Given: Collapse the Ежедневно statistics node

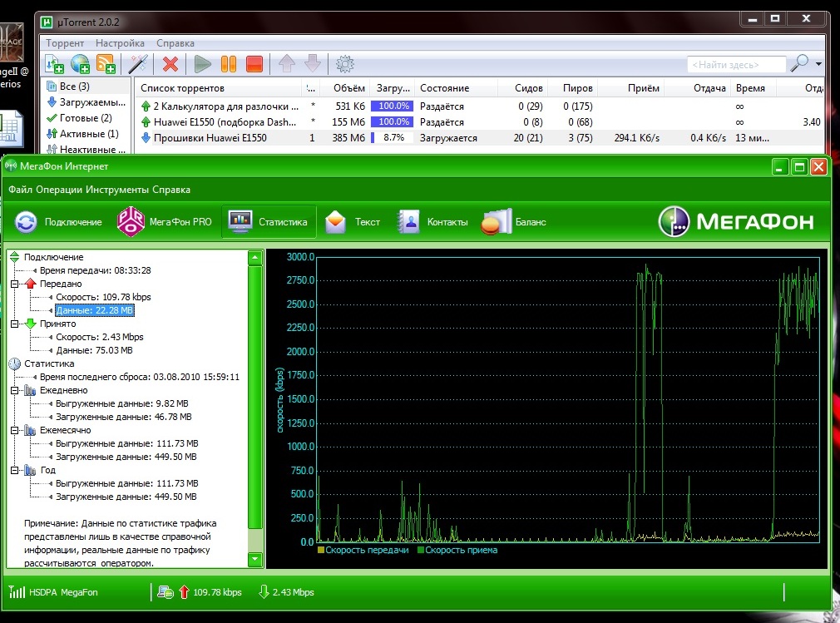Looking at the screenshot, I should pyautogui.click(x=14, y=390).
